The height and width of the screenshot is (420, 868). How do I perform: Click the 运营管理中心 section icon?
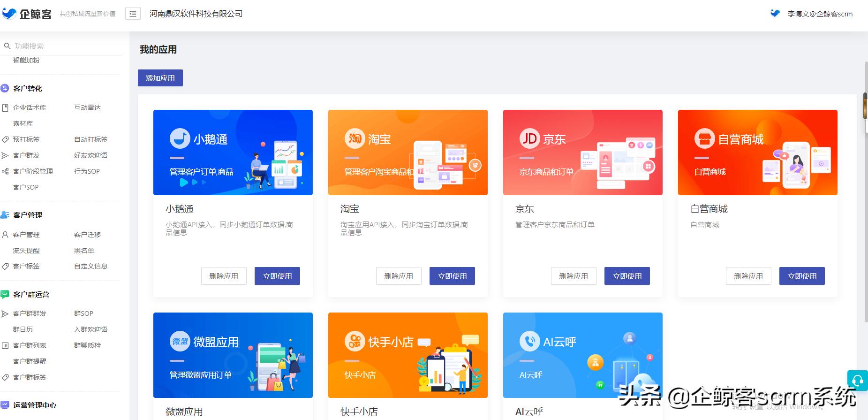[5, 405]
